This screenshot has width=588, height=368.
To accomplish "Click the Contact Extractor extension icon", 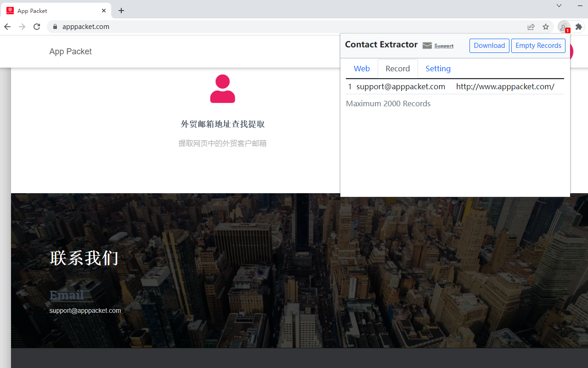I will tap(564, 27).
